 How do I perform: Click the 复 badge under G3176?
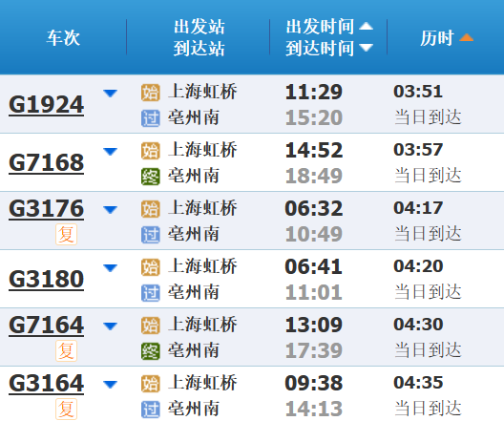[66, 234]
